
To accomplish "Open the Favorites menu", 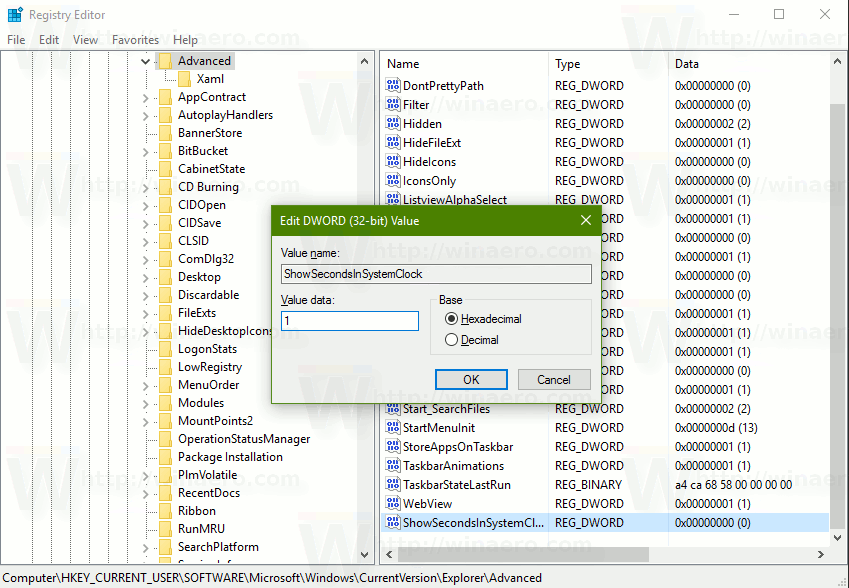I will pos(135,40).
